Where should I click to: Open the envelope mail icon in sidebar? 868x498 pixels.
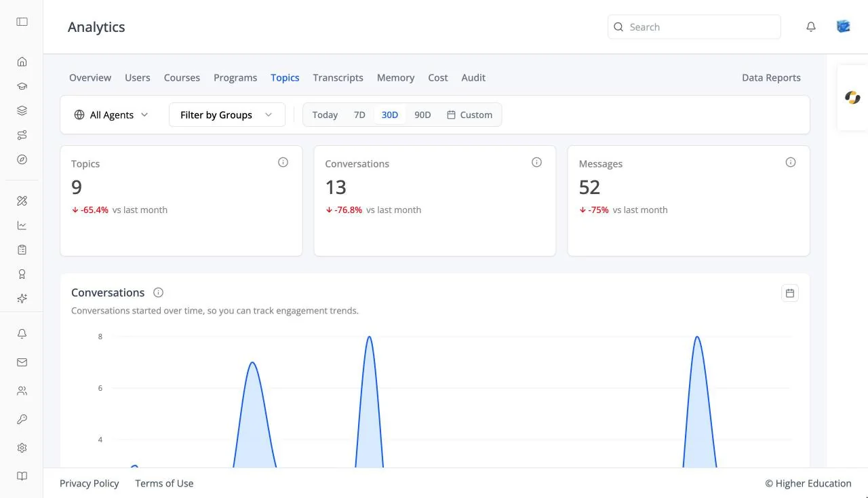pyautogui.click(x=22, y=362)
